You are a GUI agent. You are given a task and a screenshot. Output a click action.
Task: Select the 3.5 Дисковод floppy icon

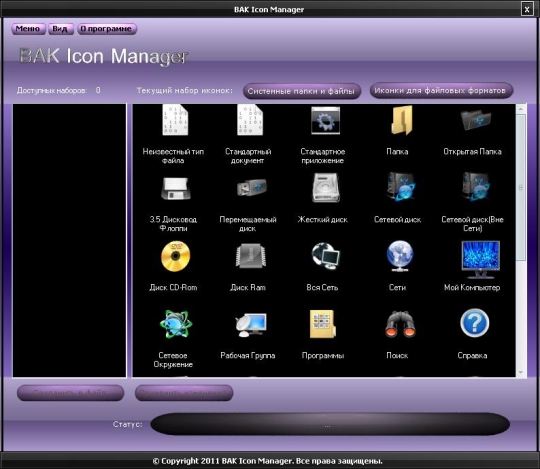(176, 188)
